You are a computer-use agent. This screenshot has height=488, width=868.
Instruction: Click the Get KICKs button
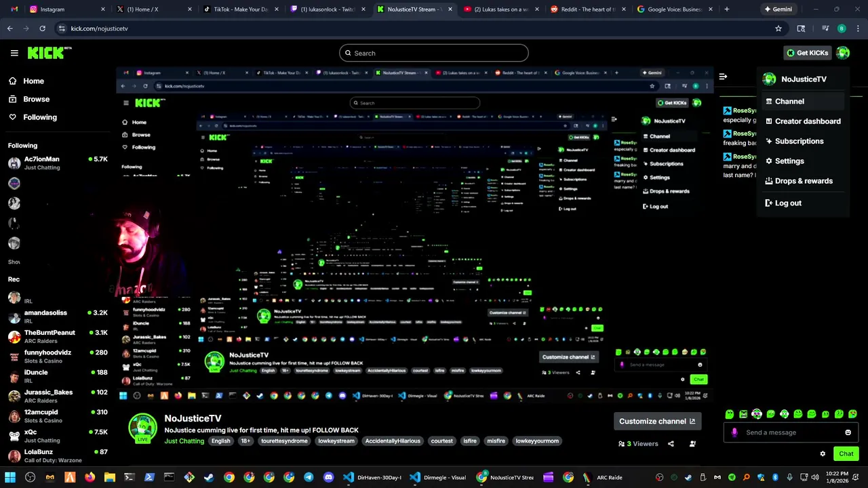(x=807, y=53)
